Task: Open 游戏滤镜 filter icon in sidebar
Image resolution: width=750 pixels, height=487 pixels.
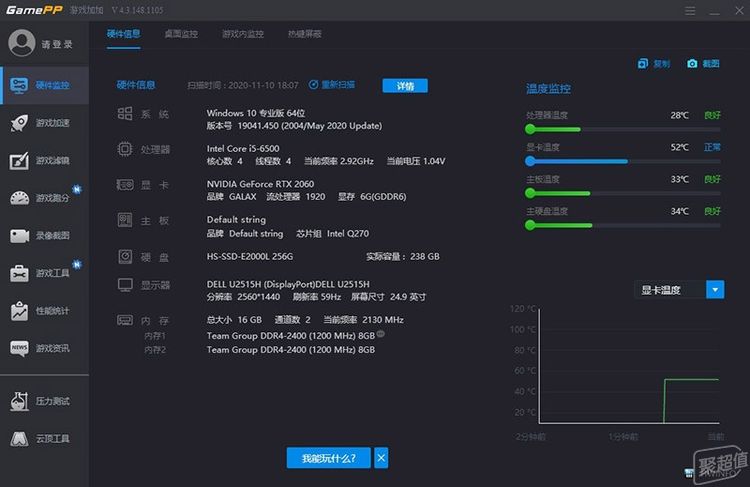Action: pos(19,161)
